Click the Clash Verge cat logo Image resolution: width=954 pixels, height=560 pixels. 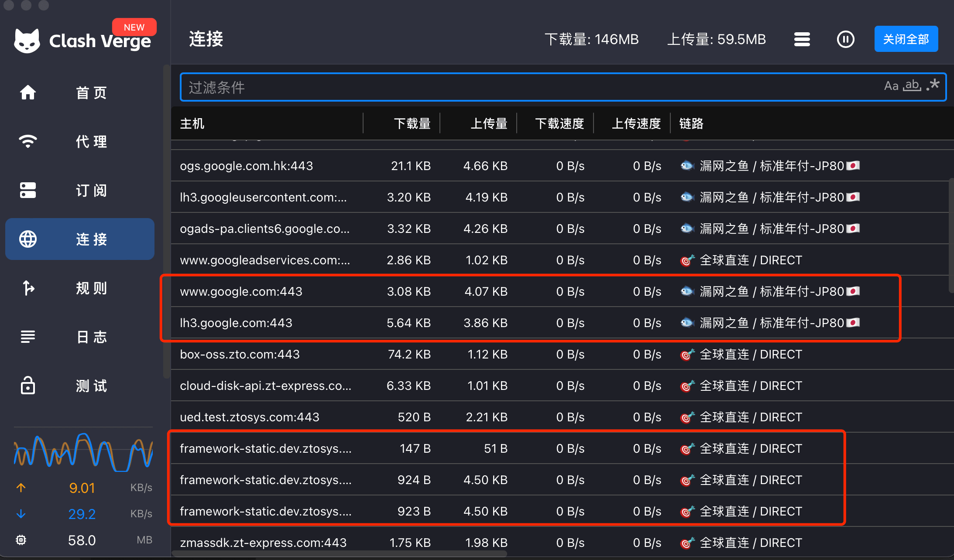27,41
